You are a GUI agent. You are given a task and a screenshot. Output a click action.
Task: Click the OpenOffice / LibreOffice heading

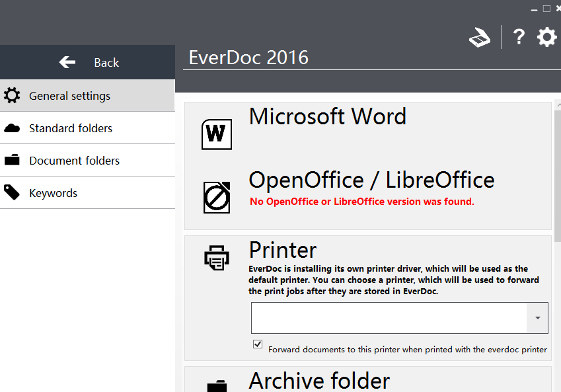pos(371,180)
